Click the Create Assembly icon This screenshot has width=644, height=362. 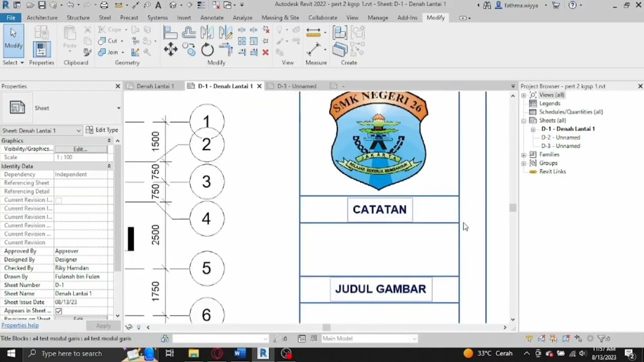tap(340, 33)
